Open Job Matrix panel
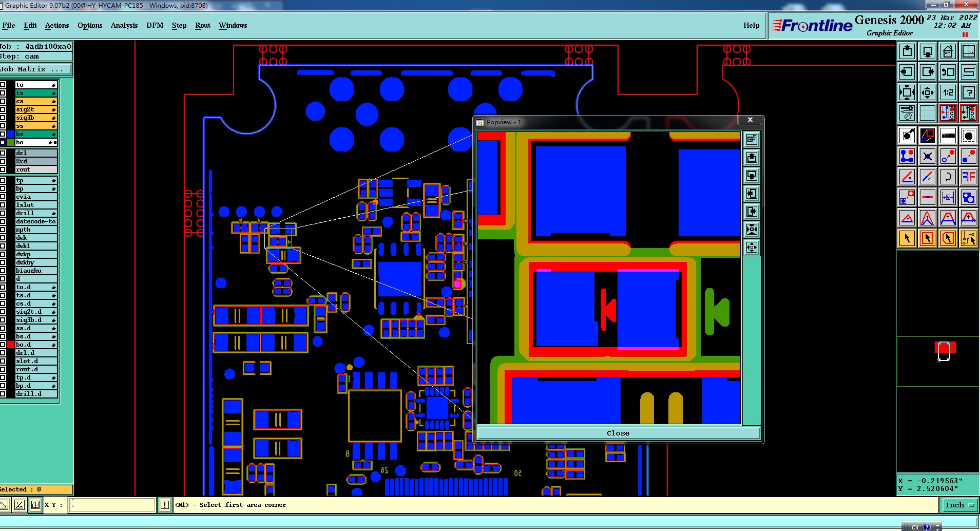Screen dimensions: 980x531 coord(36,69)
